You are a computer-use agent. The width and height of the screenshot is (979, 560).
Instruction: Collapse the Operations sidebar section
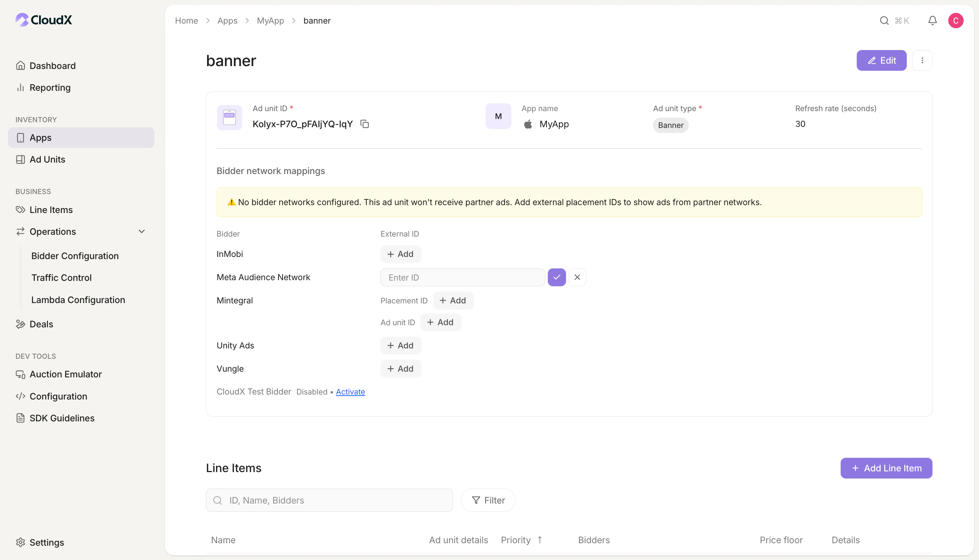click(142, 232)
